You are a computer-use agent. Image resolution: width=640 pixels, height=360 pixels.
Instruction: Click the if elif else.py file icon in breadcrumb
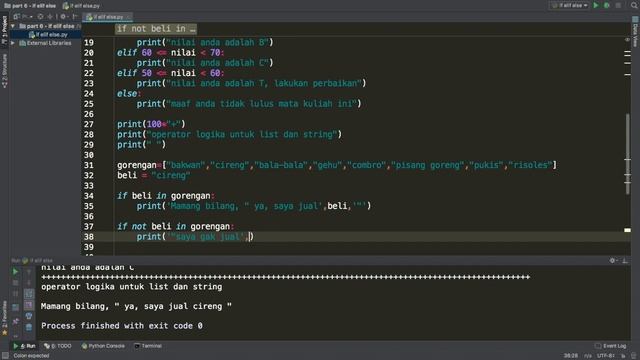pos(65,6)
